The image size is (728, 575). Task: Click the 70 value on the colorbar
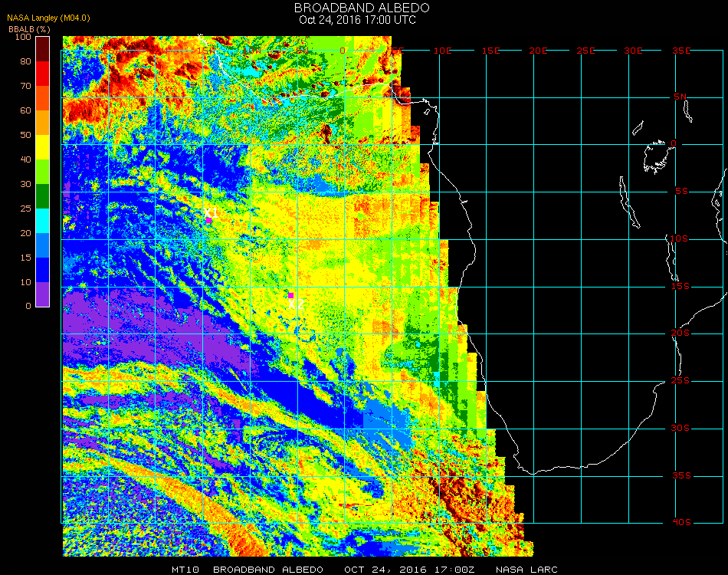click(x=25, y=86)
